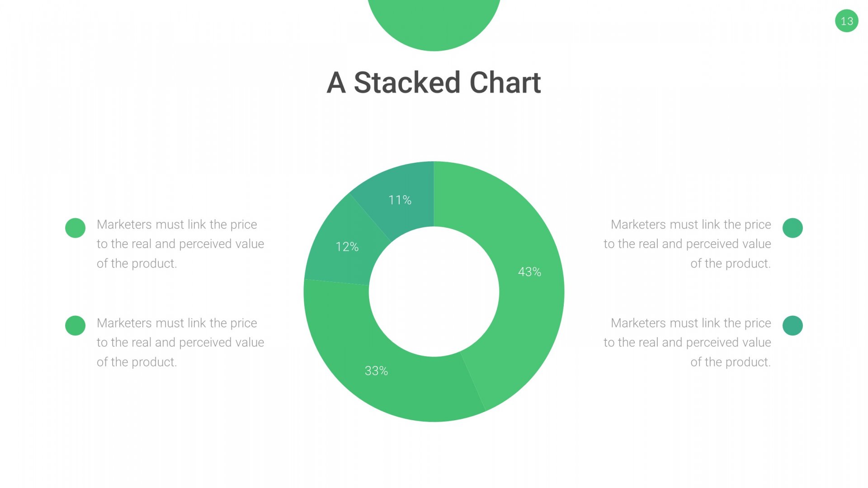Image resolution: width=868 pixels, height=488 pixels.
Task: Click the upper-right teal-green legend circle
Action: pos(793,228)
